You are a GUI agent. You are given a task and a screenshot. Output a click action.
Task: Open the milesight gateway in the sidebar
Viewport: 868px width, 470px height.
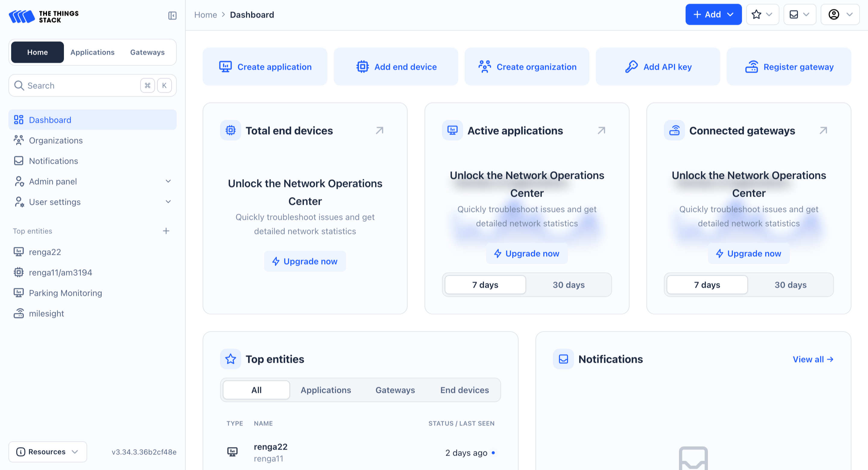pos(46,313)
